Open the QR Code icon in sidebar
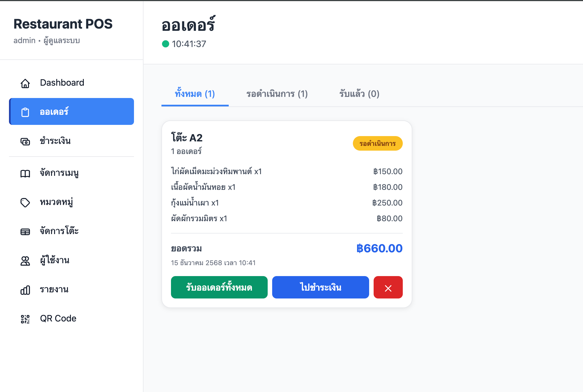The image size is (583, 392). pos(25,319)
